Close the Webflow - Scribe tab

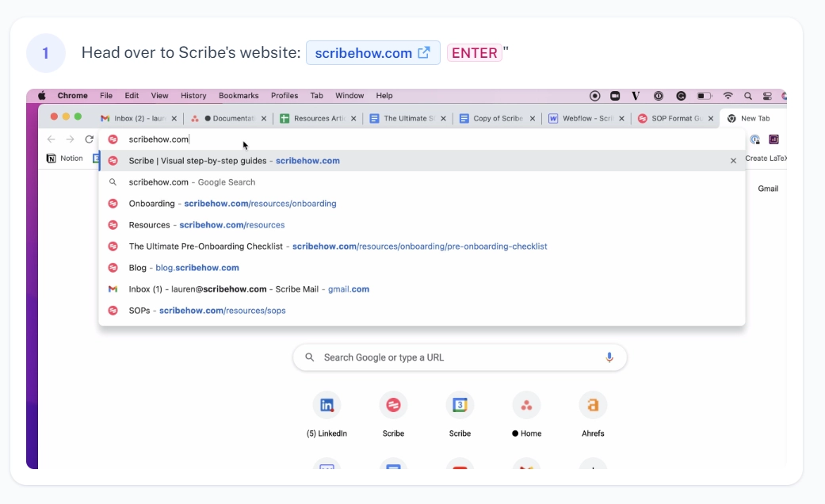(x=622, y=118)
